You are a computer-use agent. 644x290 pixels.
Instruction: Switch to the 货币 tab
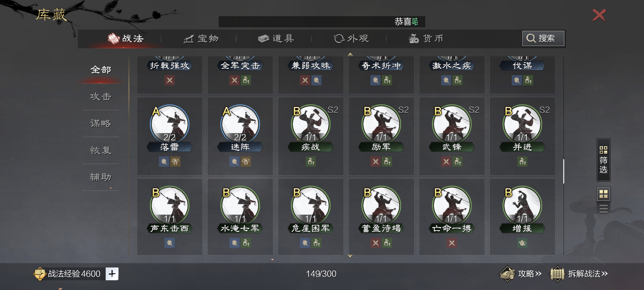[426, 39]
